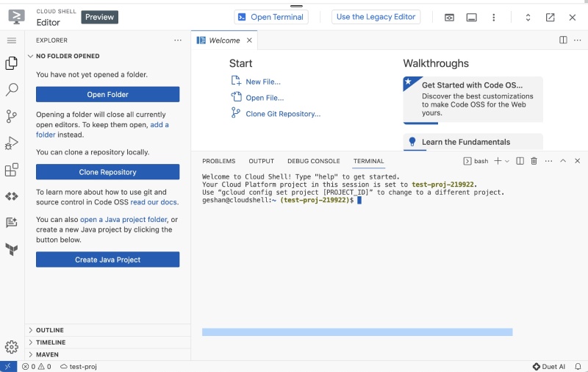Screen dimensions: 588x372
Task: Open the Search magnifier in activity bar
Action: point(12,90)
